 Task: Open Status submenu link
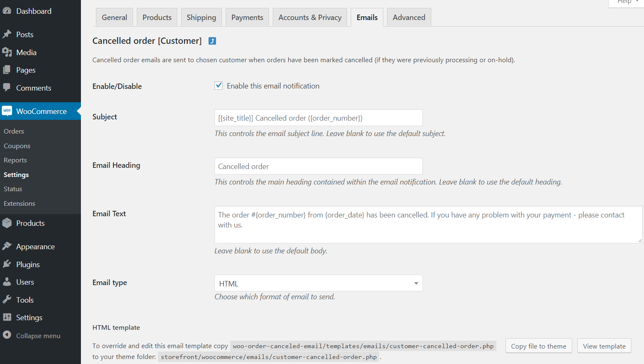[13, 189]
